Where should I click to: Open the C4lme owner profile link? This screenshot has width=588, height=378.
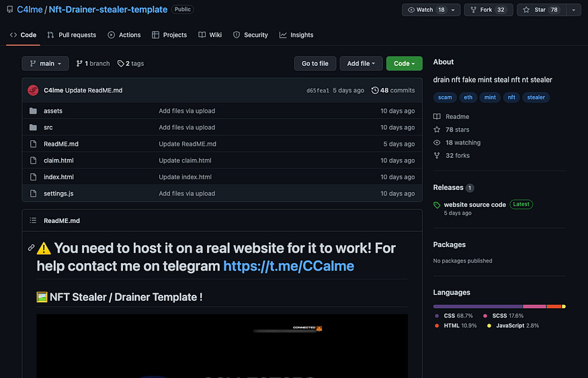[x=30, y=9]
